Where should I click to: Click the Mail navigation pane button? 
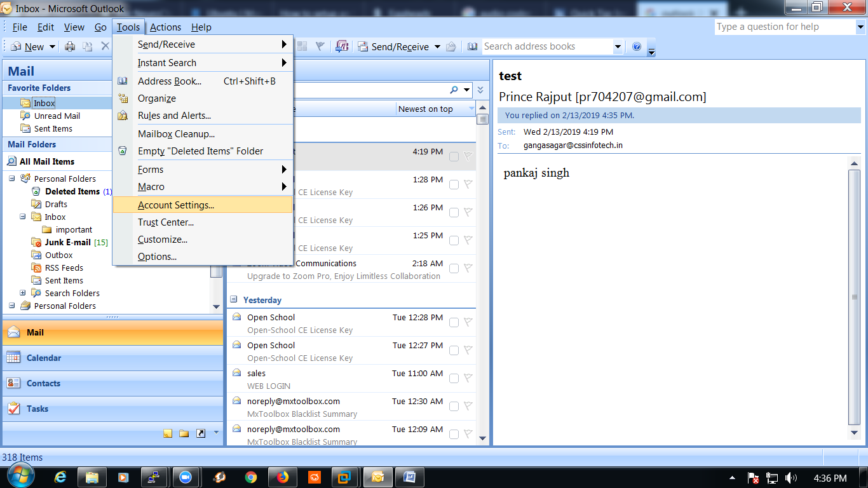point(113,332)
